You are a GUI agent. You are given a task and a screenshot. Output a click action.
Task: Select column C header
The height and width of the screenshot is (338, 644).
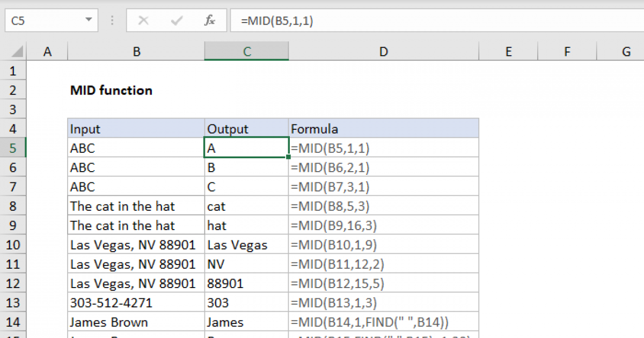coord(246,52)
